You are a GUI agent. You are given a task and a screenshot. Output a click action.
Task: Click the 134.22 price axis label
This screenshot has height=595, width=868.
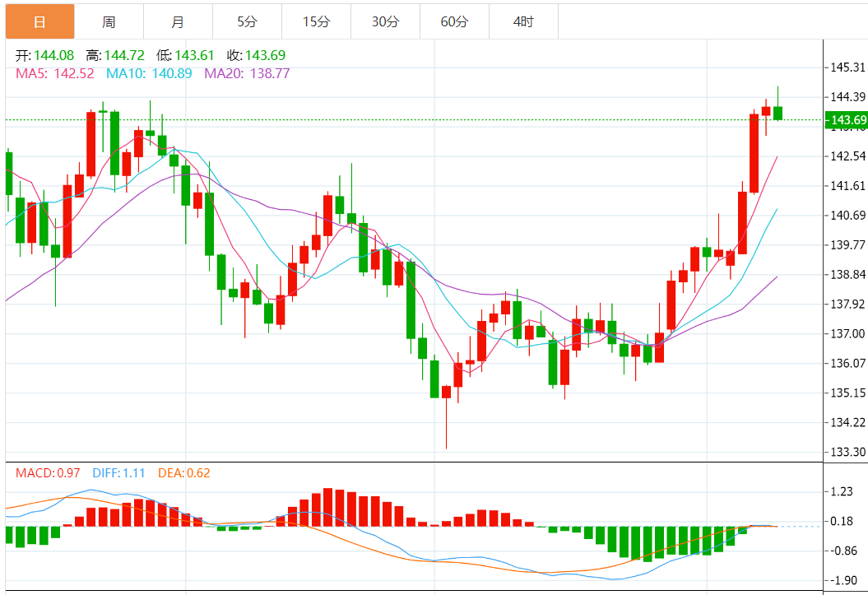(x=848, y=422)
